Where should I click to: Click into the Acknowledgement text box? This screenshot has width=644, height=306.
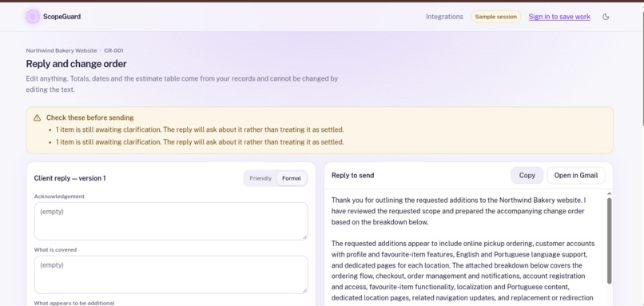(171, 221)
